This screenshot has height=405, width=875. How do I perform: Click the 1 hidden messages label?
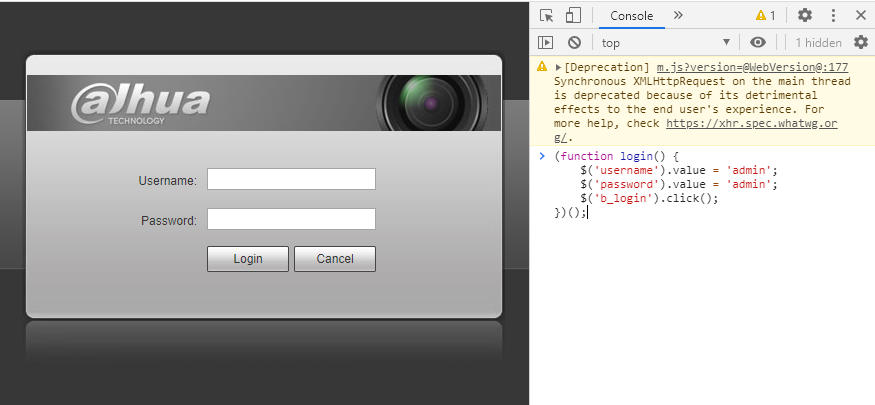819,43
